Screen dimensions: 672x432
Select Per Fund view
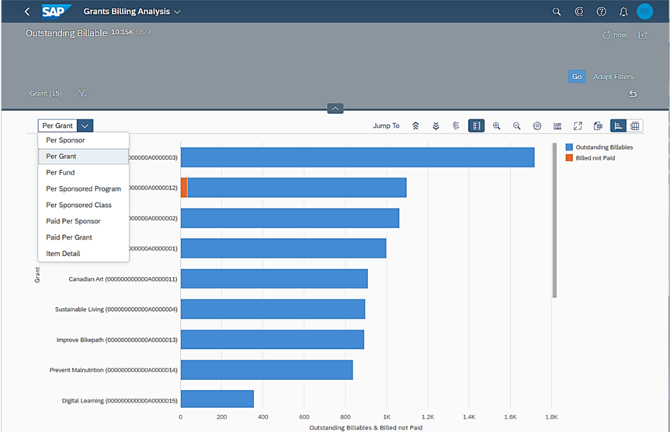[84, 172]
